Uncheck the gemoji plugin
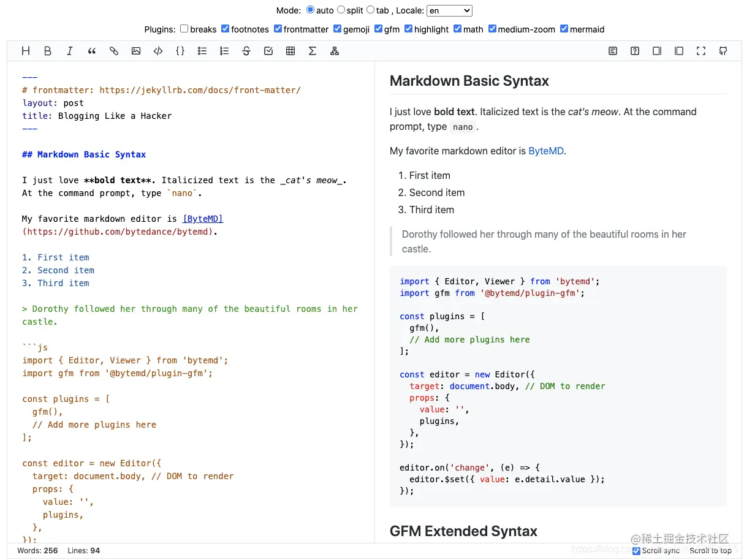 pyautogui.click(x=337, y=29)
